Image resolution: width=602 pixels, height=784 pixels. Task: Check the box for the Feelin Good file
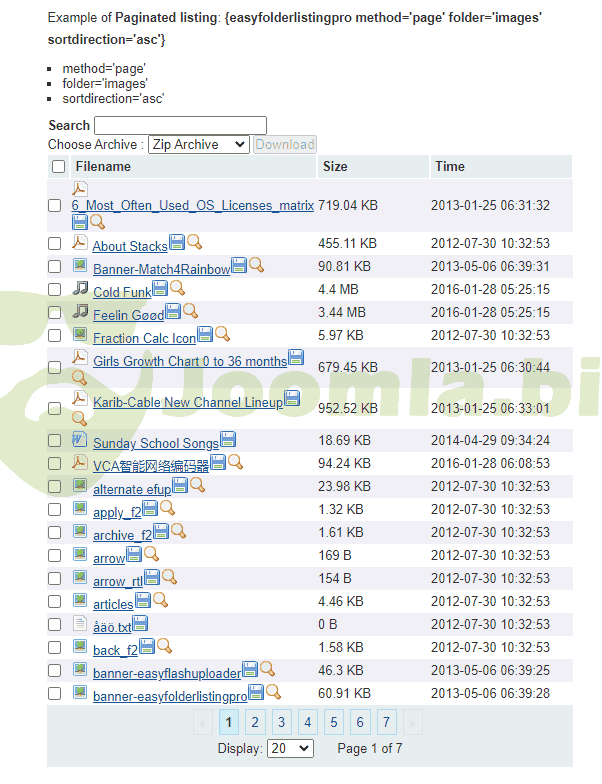[55, 314]
